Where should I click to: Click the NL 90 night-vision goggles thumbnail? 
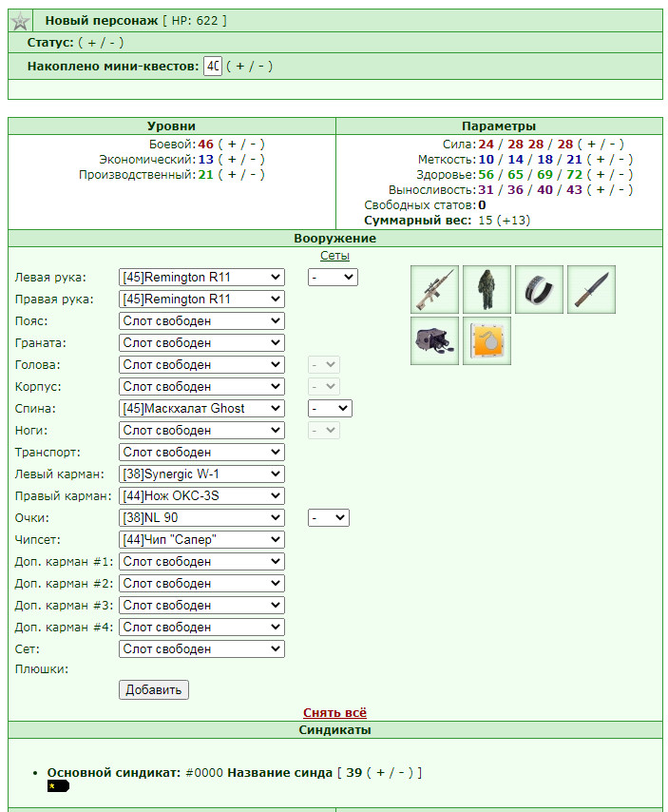click(x=434, y=340)
